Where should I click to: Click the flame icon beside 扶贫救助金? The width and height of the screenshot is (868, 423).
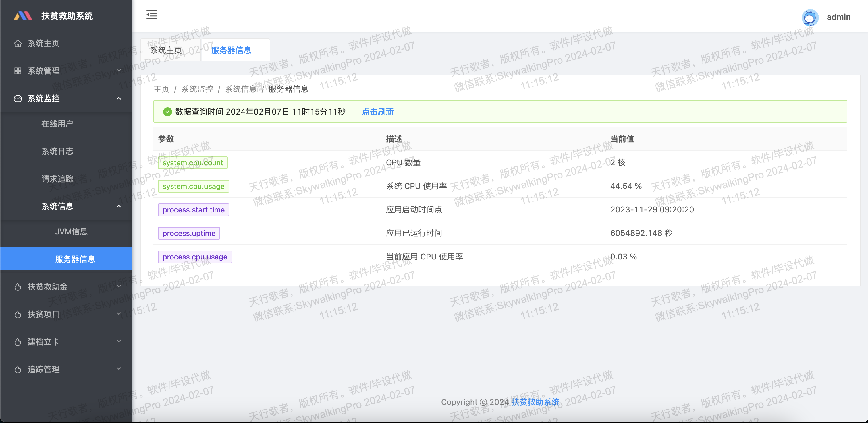(x=18, y=287)
